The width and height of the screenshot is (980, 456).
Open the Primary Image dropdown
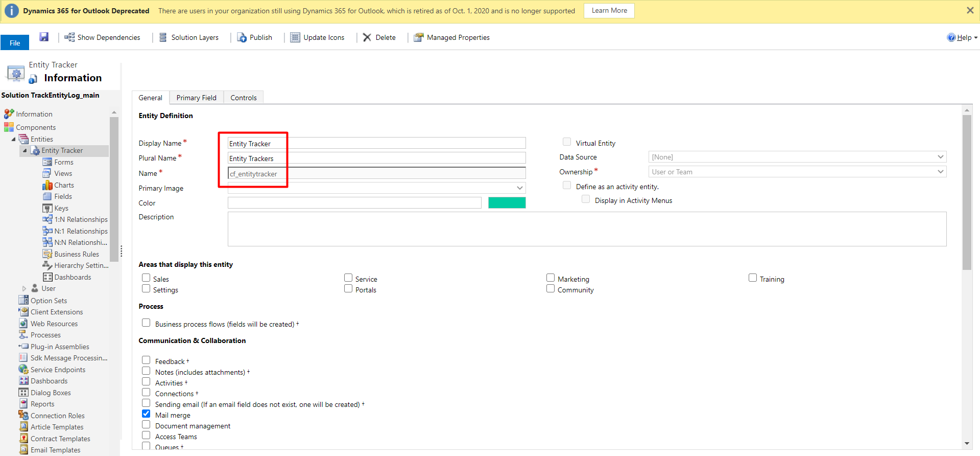pyautogui.click(x=376, y=188)
